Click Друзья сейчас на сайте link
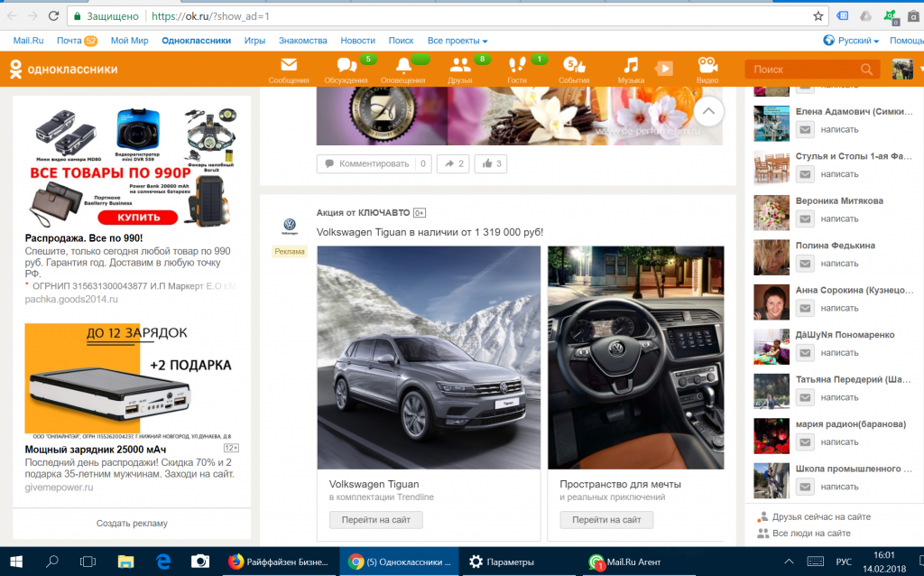 821,517
